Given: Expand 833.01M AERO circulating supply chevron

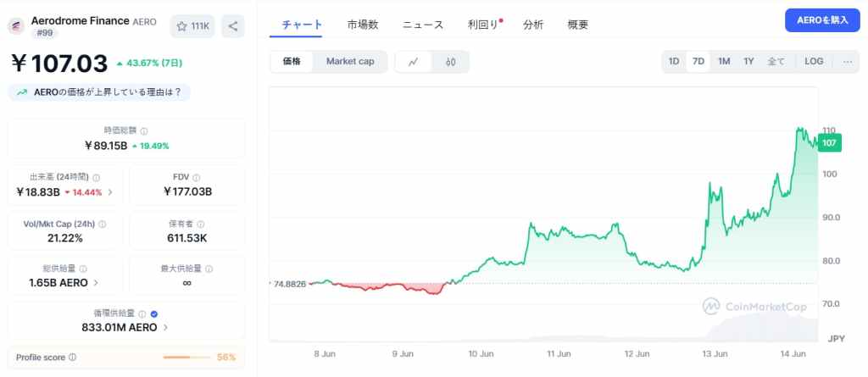Looking at the screenshot, I should (165, 327).
